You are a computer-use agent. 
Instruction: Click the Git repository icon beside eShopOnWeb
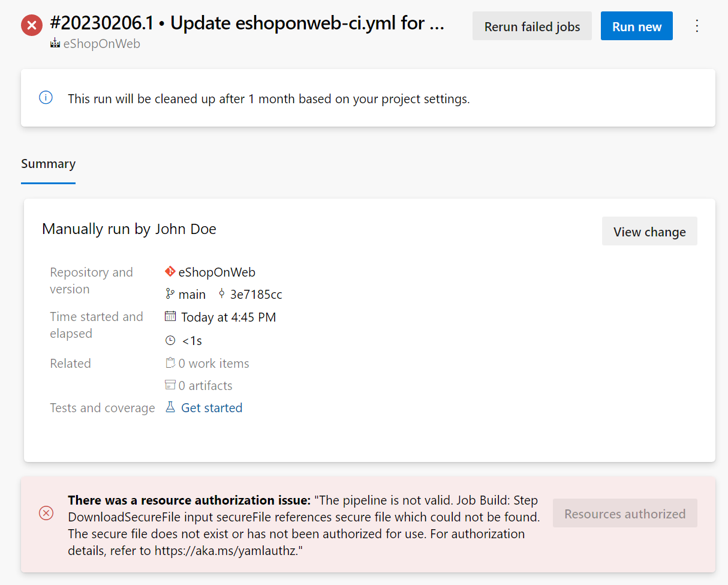(170, 271)
